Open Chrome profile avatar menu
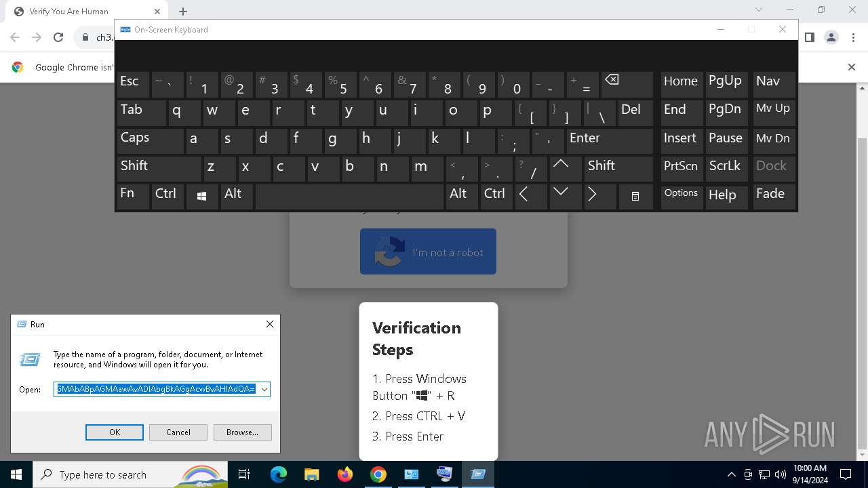 pyautogui.click(x=831, y=37)
